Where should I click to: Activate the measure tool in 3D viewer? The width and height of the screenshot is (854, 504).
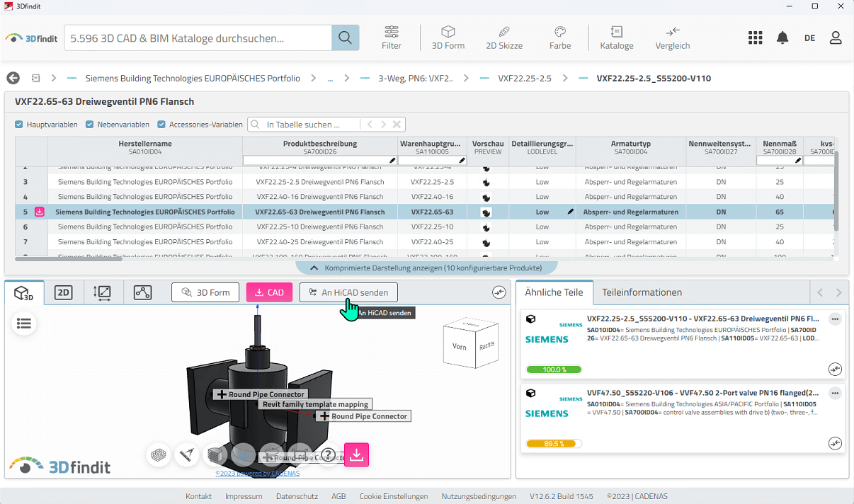pos(188,455)
